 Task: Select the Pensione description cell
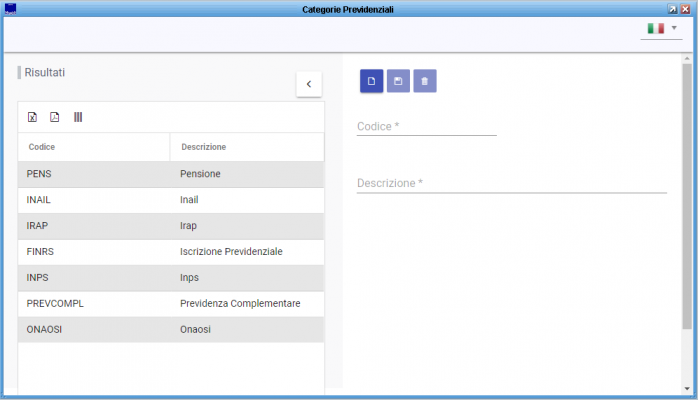tap(247, 174)
